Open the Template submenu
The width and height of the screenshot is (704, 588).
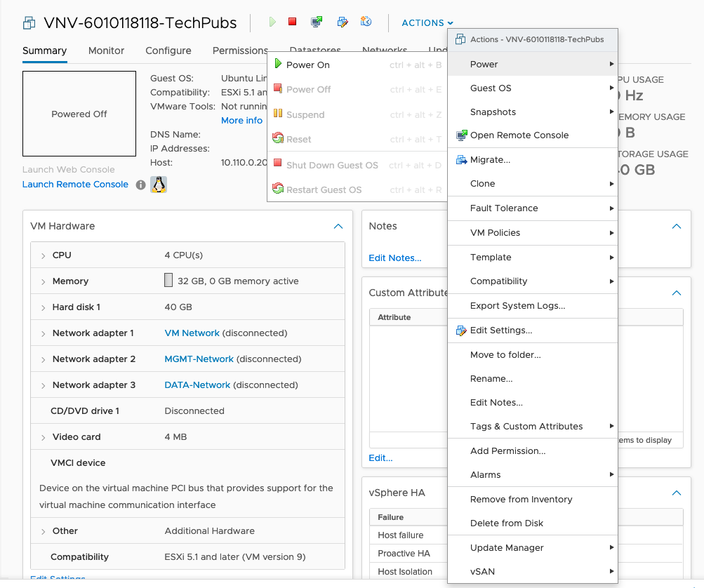[x=533, y=258]
